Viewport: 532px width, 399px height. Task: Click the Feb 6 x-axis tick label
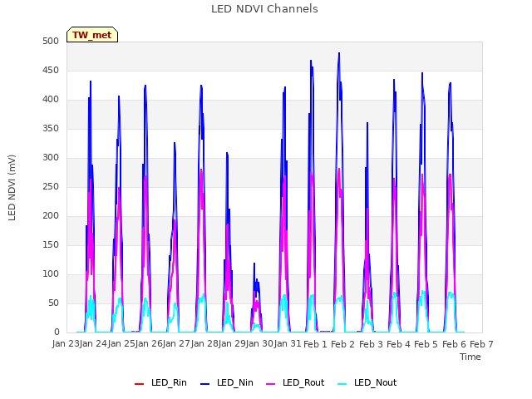click(x=454, y=344)
